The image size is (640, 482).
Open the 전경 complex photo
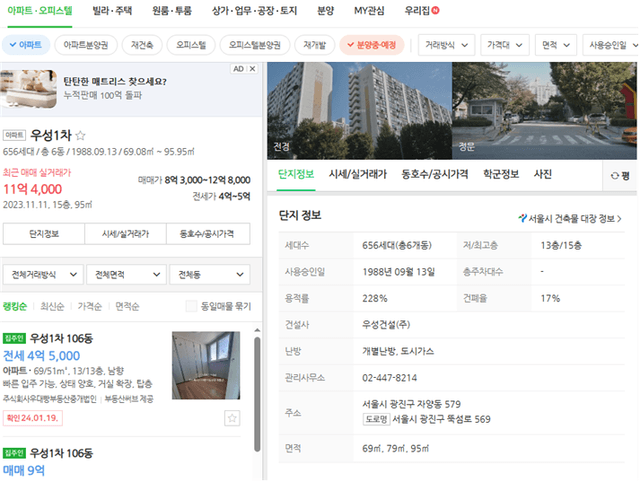coord(360,111)
